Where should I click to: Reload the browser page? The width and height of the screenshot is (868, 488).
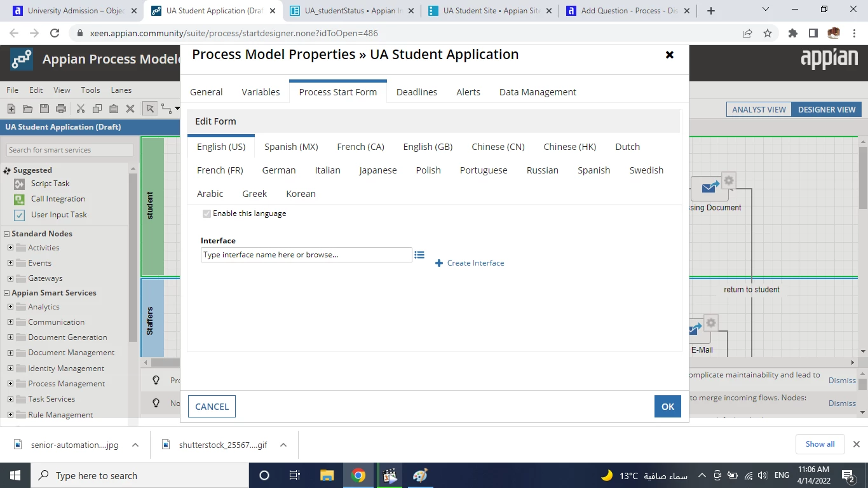pos(55,33)
